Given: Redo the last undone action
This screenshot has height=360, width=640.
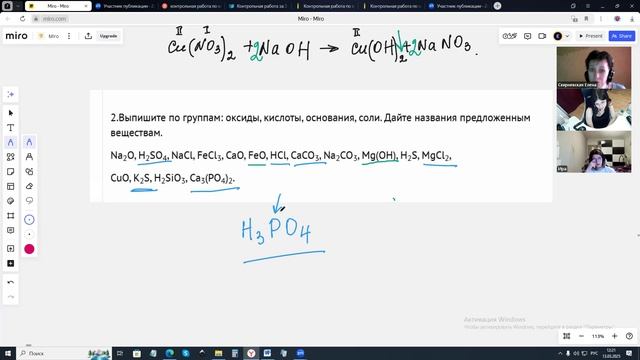Looking at the screenshot, I should (11, 297).
